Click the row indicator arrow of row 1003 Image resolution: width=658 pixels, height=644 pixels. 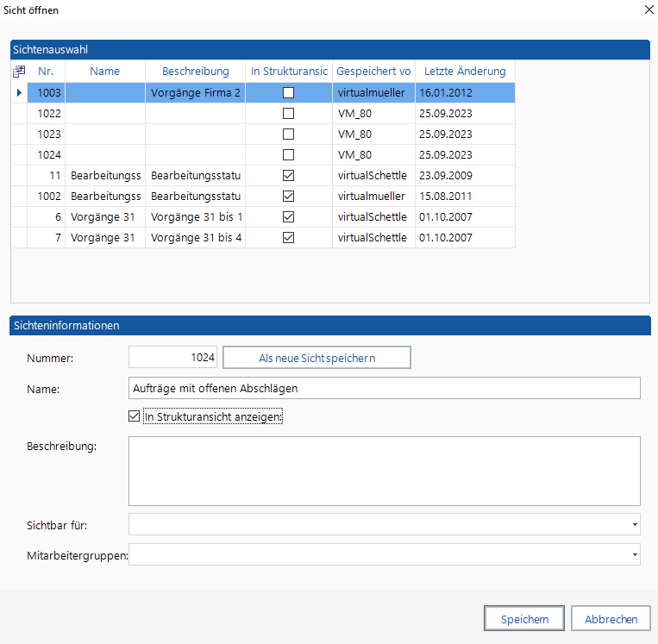tap(19, 92)
